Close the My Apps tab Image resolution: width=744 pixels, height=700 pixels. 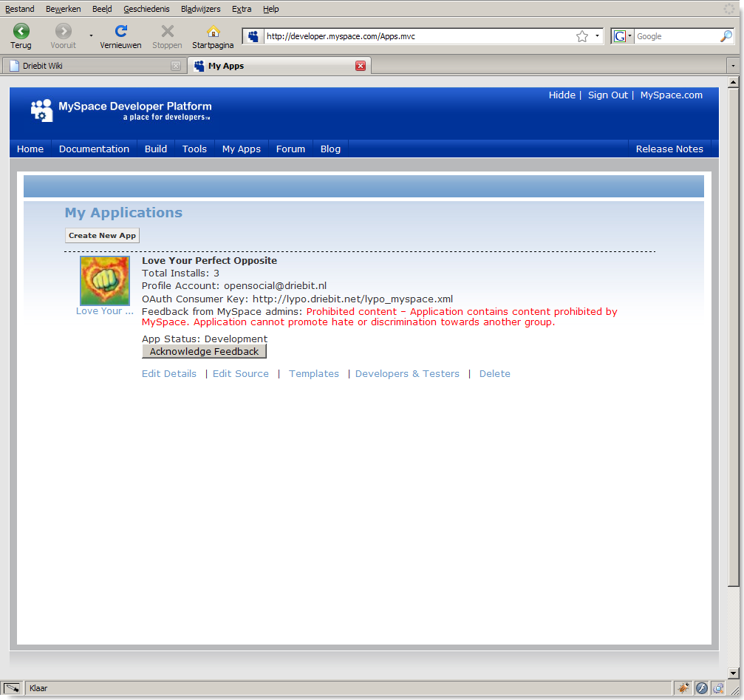coord(361,66)
